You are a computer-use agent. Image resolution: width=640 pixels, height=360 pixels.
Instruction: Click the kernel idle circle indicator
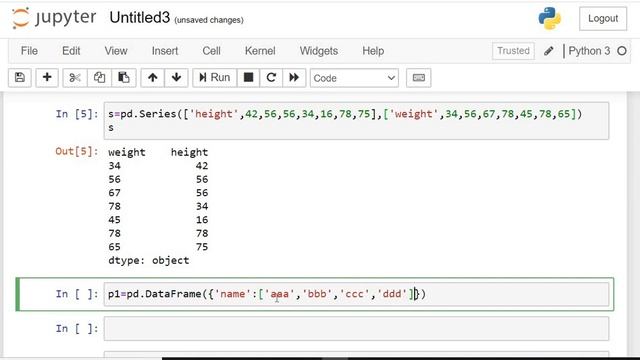(x=622, y=51)
